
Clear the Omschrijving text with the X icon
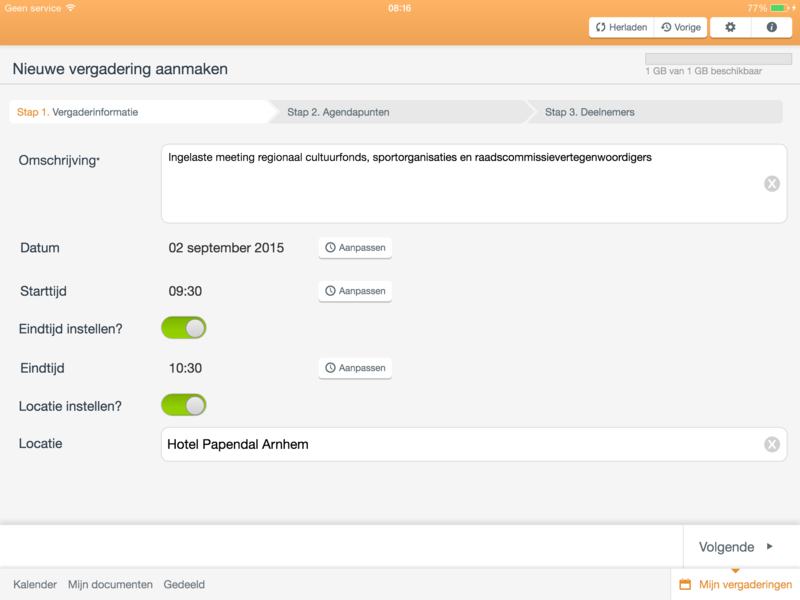coord(771,184)
